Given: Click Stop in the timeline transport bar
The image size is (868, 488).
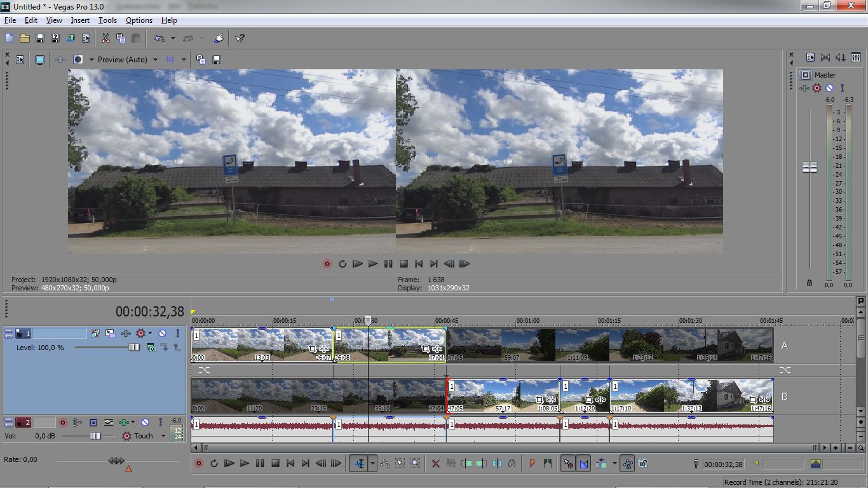Looking at the screenshot, I should point(275,464).
